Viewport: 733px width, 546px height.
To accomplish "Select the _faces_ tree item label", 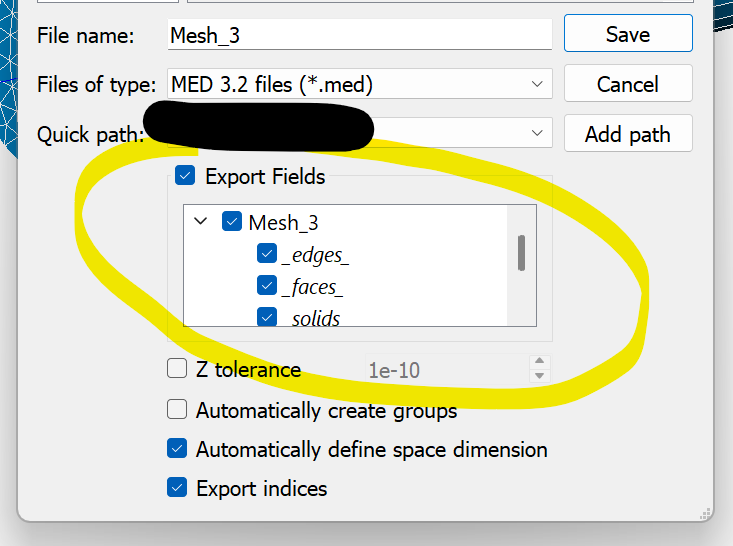I will pyautogui.click(x=312, y=287).
